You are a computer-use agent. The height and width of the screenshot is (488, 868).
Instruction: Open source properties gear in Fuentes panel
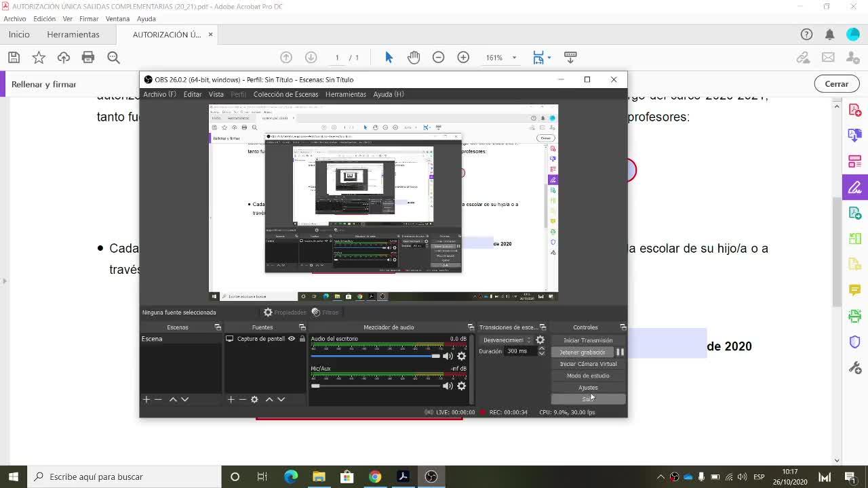(254, 399)
